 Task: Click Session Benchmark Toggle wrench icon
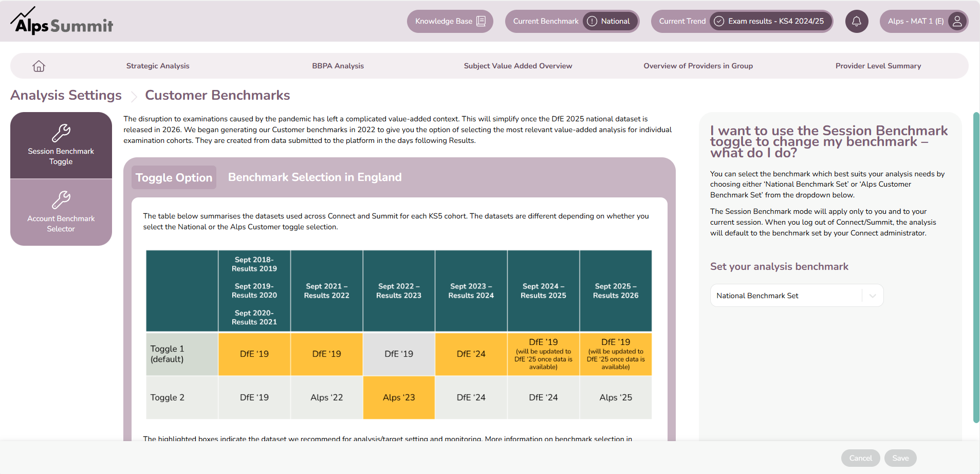point(61,133)
